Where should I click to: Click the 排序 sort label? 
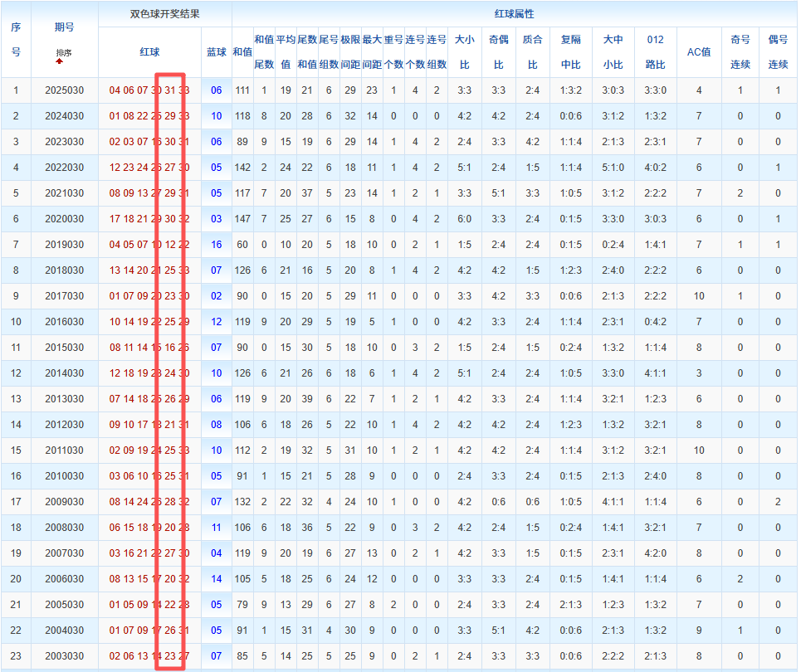coord(64,53)
